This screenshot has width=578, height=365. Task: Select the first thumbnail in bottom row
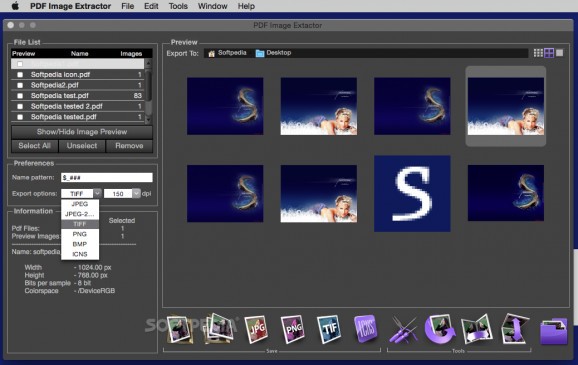pyautogui.click(x=225, y=194)
